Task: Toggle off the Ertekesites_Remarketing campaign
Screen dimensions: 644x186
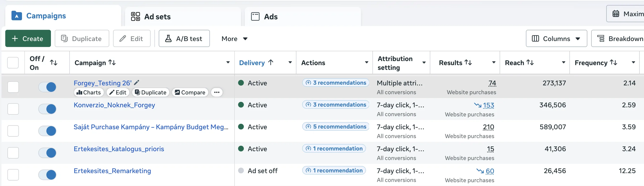Action: click(47, 175)
